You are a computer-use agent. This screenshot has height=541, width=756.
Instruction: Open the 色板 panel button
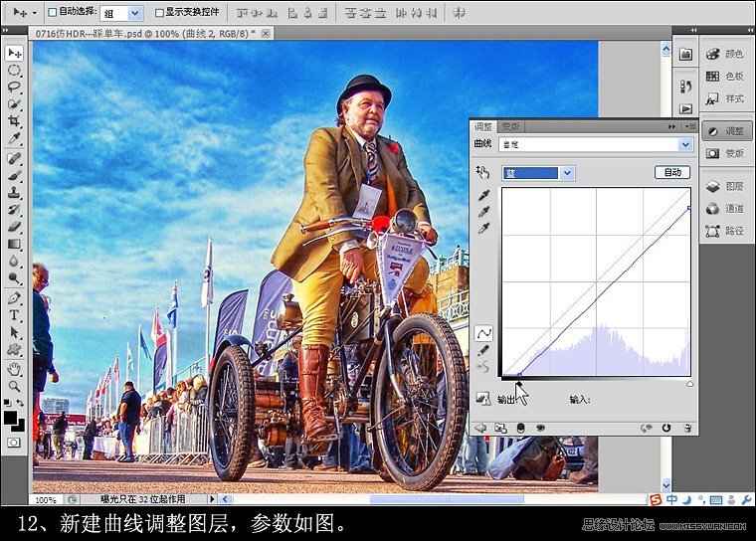(726, 77)
